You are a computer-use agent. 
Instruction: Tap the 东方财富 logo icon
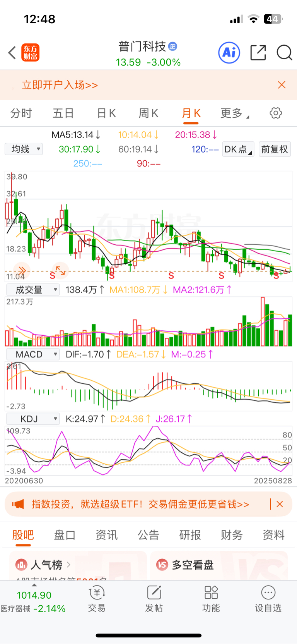(30, 53)
